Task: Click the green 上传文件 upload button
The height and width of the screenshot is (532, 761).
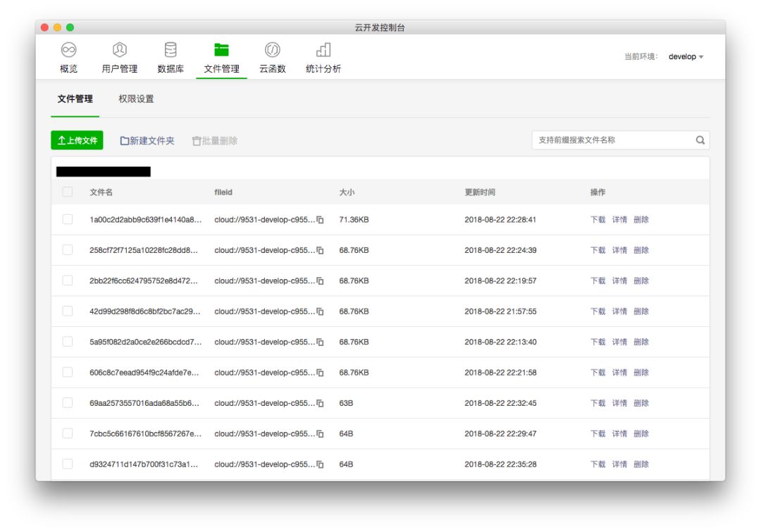Action: click(78, 140)
